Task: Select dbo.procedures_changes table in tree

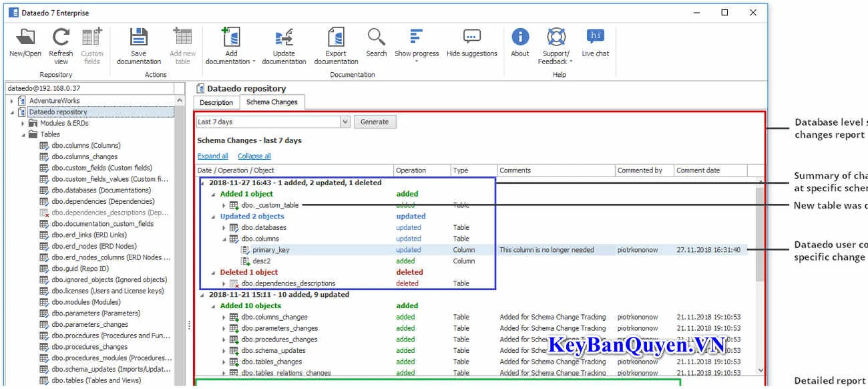Action: point(89,347)
